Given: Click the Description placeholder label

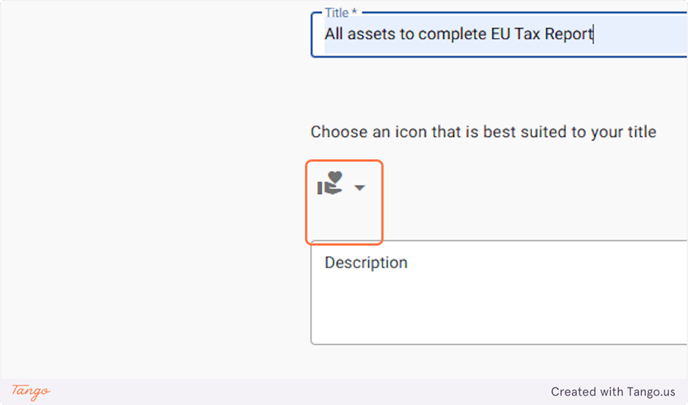Looking at the screenshot, I should tap(366, 262).
